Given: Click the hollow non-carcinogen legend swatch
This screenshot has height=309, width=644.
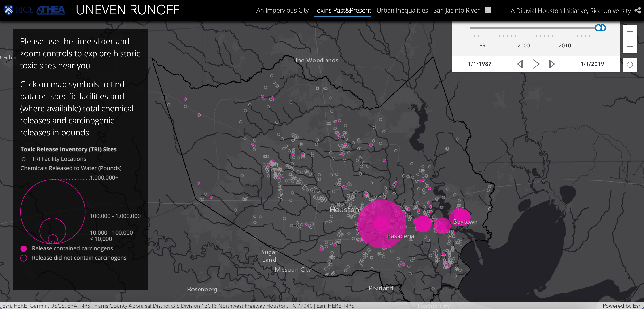Looking at the screenshot, I should (x=24, y=258).
